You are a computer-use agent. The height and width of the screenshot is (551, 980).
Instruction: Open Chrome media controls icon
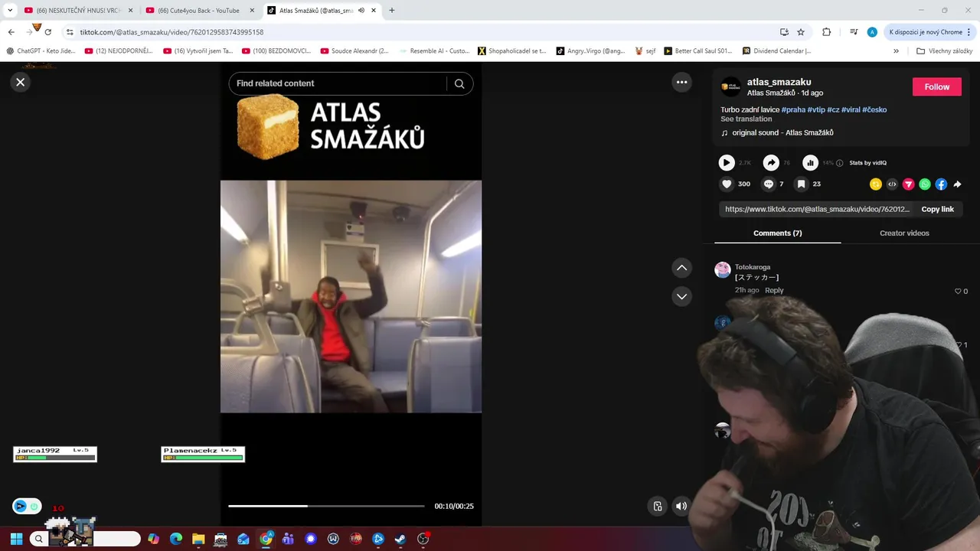(x=854, y=32)
